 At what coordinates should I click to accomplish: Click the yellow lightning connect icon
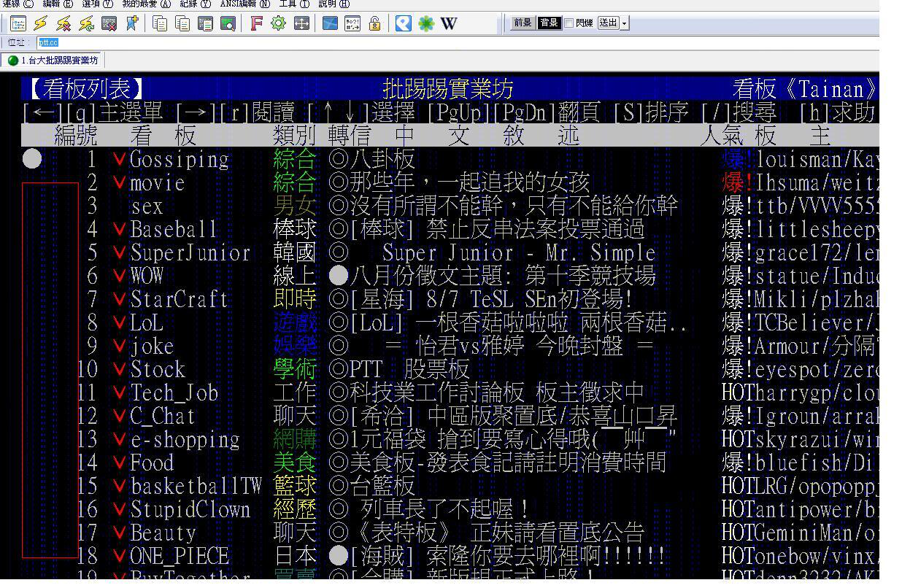[41, 23]
